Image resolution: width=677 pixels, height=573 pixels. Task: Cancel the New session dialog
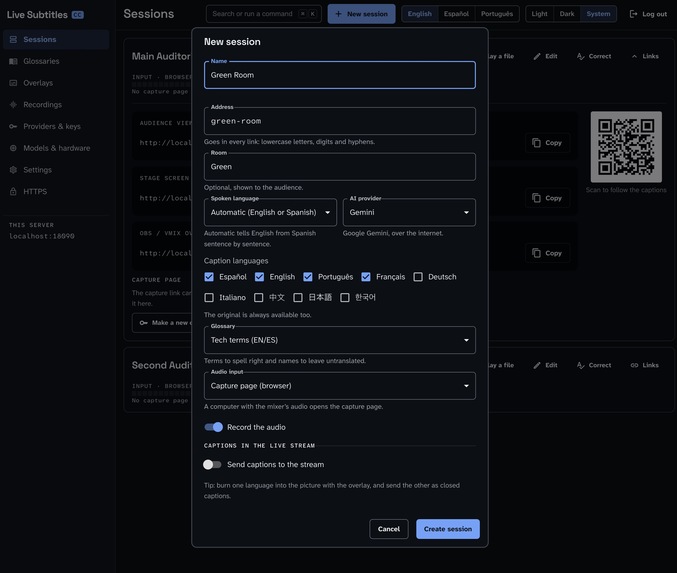pyautogui.click(x=389, y=529)
